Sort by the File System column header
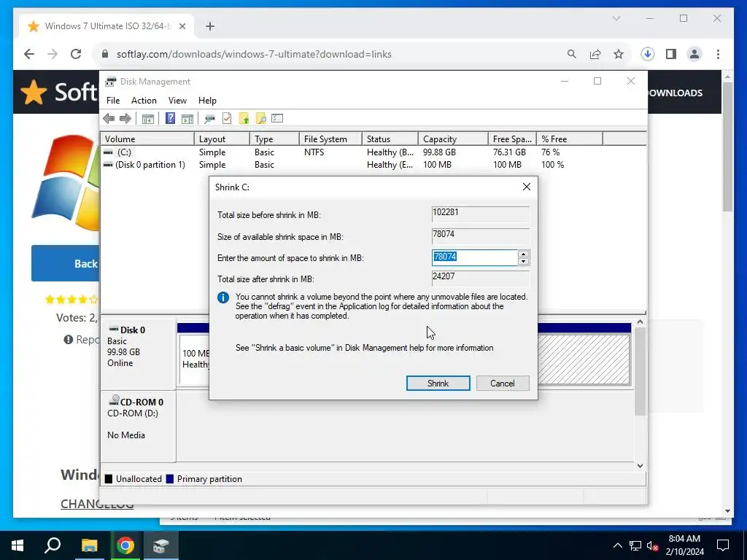 coord(330,139)
